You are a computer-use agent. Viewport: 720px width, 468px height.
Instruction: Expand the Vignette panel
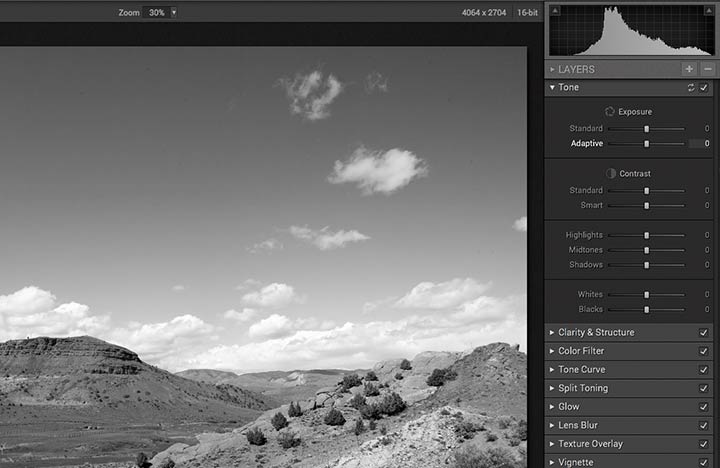click(x=552, y=462)
